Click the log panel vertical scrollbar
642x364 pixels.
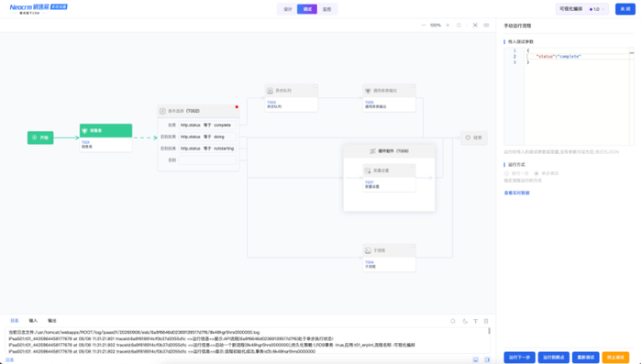coord(489,331)
